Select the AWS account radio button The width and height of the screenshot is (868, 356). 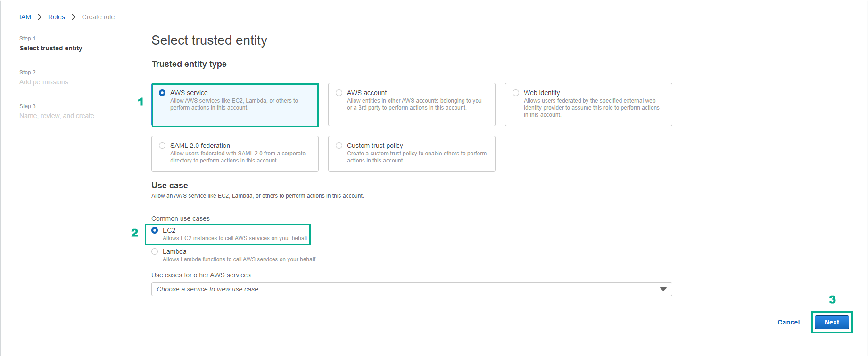[339, 93]
